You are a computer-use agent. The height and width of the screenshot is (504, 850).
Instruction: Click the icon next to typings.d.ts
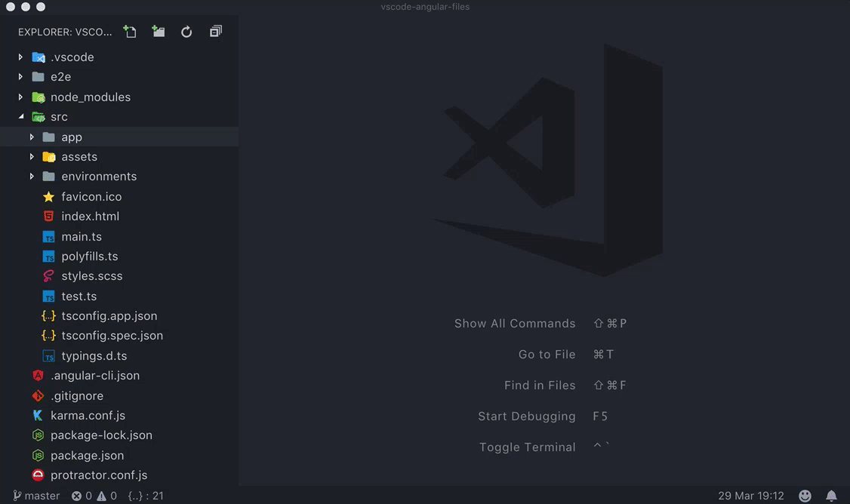49,356
